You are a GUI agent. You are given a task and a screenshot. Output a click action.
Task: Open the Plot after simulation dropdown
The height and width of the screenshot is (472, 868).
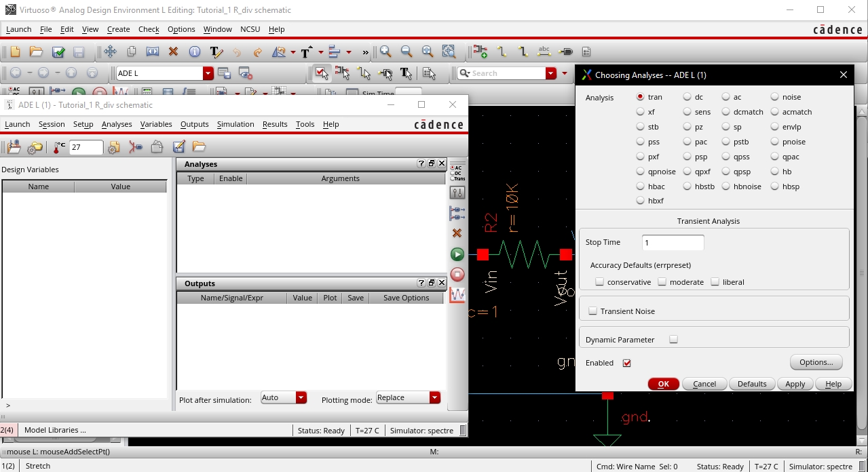[301, 398]
